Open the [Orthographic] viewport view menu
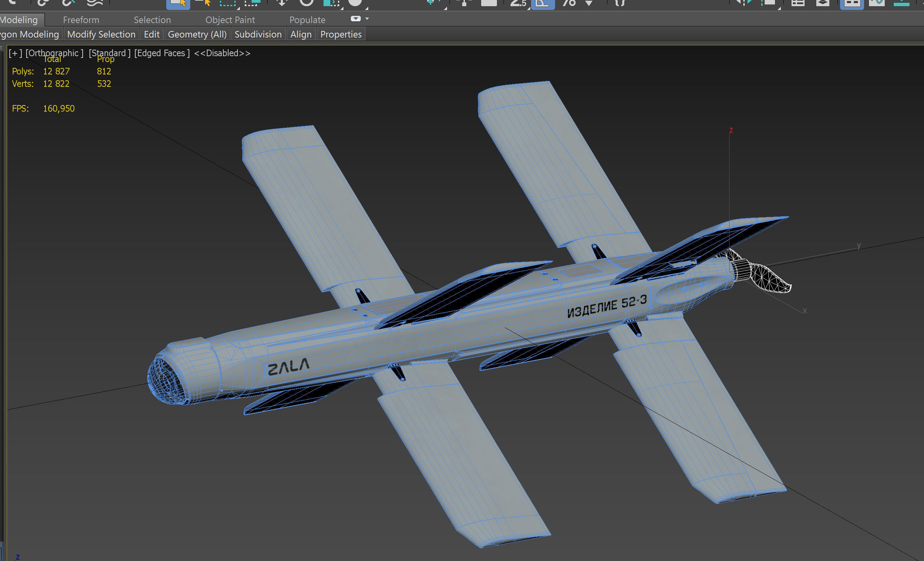924x561 pixels. pos(54,53)
